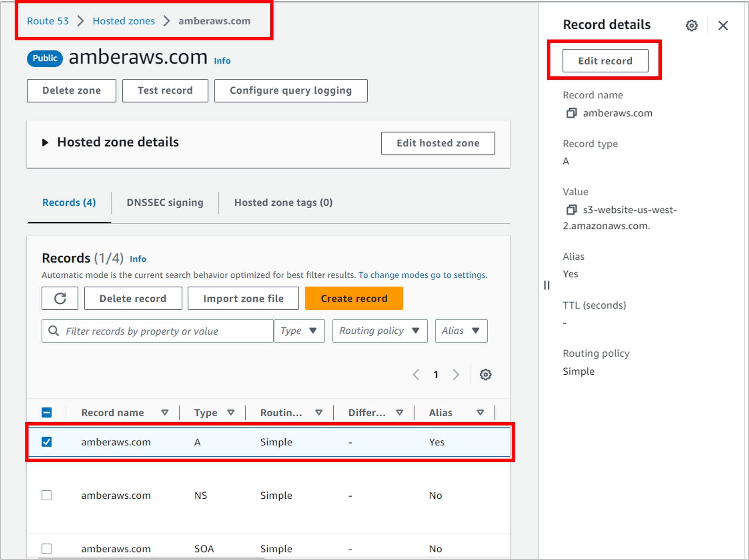Open Info link beside amberaws.com title

pos(222,61)
